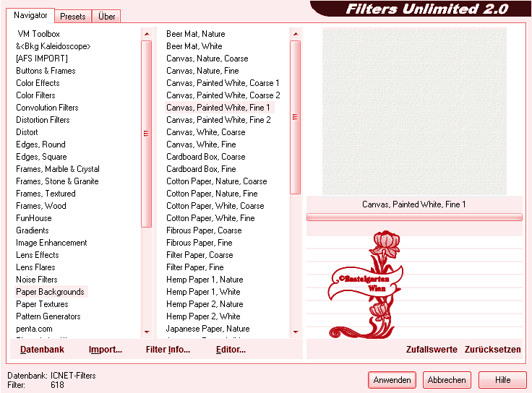Pick Color Filters category
Image resolution: width=532 pixels, height=393 pixels.
[35, 95]
